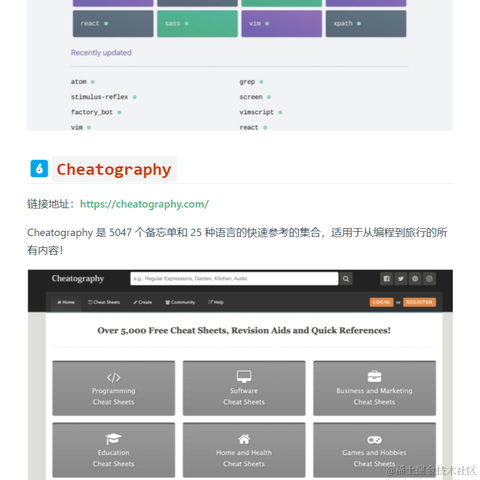
Task: Click the Recently updated heading
Action: click(101, 53)
